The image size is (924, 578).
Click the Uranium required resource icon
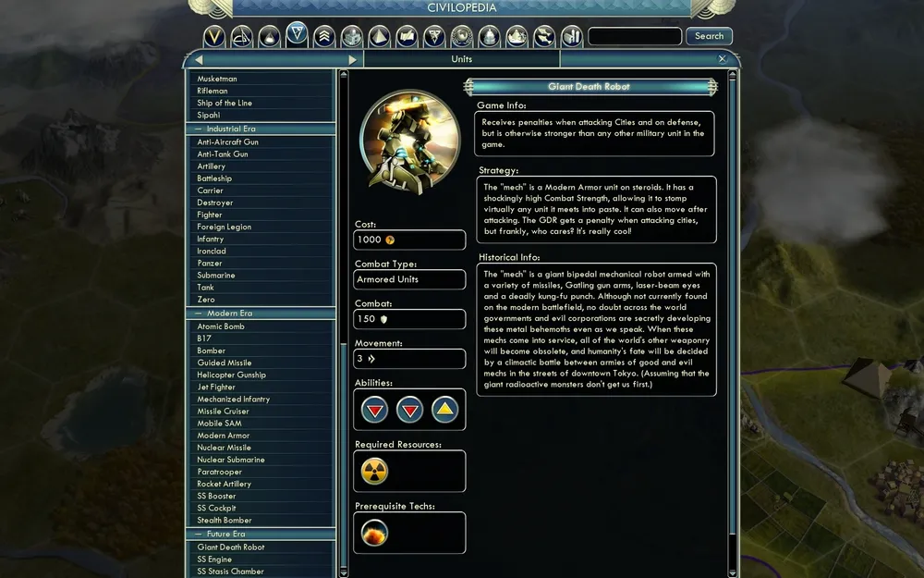click(374, 471)
